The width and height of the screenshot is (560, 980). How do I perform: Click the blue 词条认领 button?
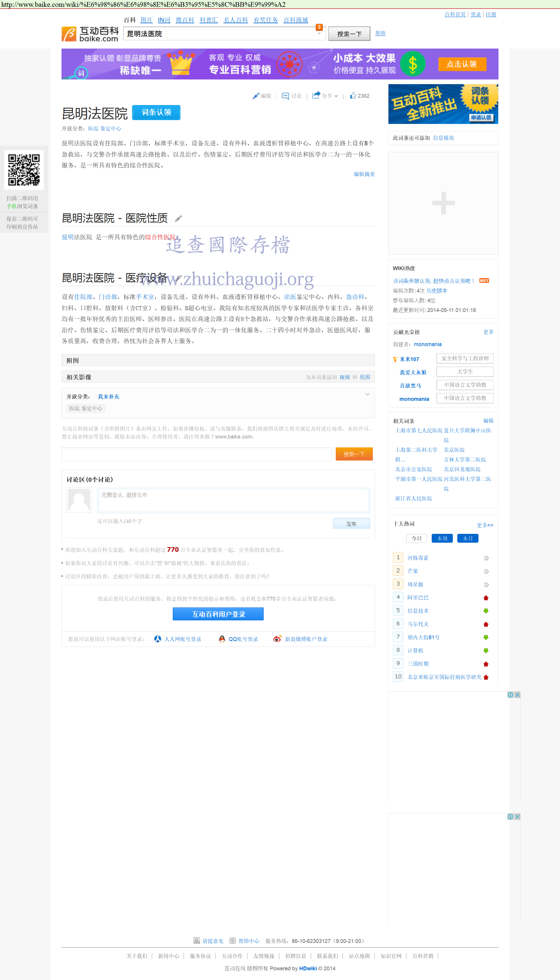(x=156, y=112)
